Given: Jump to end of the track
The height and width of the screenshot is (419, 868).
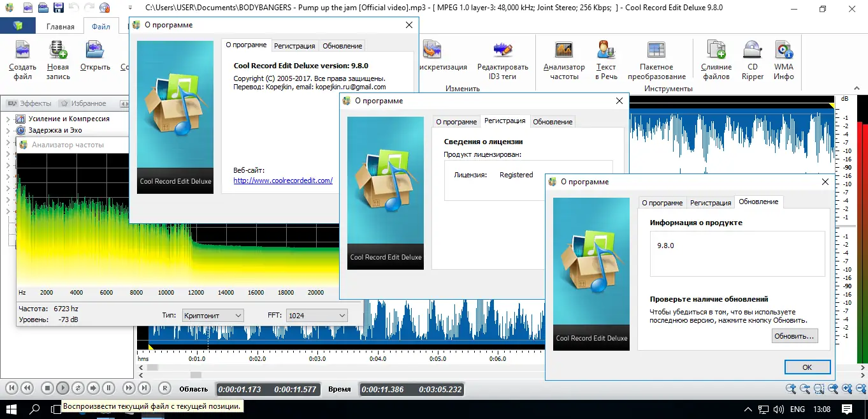Looking at the screenshot, I should (144, 388).
